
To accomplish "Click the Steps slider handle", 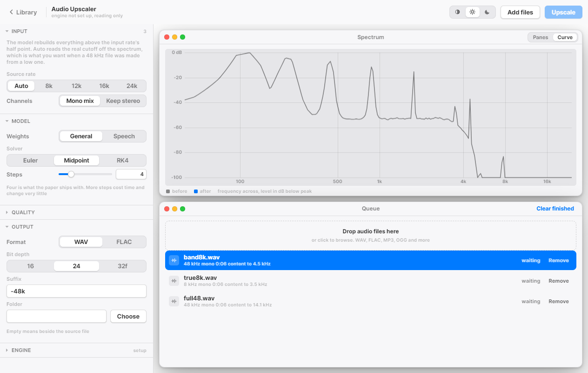I will point(71,174).
